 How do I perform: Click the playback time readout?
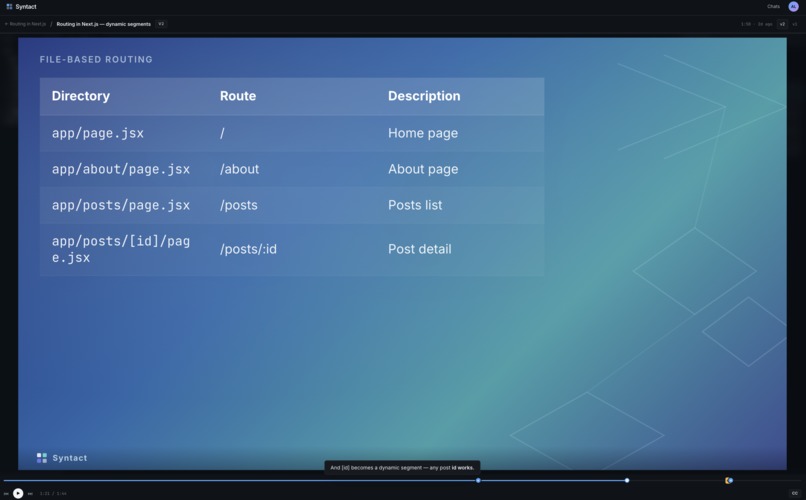[53, 493]
